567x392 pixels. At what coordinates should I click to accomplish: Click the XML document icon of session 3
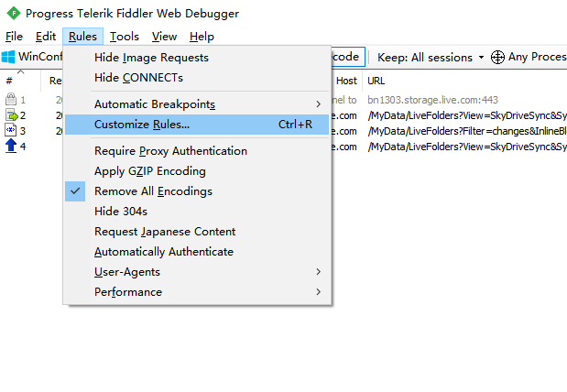(x=10, y=130)
